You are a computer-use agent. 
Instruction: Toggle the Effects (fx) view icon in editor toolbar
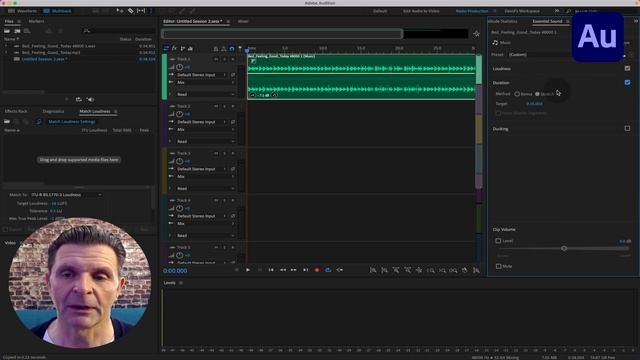pos(174,49)
